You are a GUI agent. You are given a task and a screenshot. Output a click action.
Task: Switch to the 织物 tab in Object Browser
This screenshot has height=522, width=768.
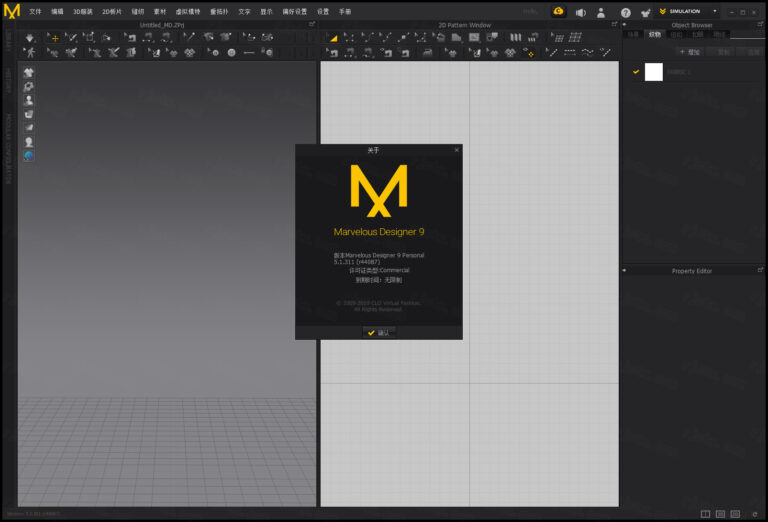pyautogui.click(x=655, y=34)
